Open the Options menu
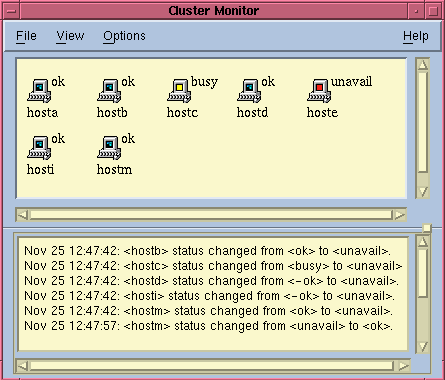The image size is (445, 380). [x=124, y=36]
